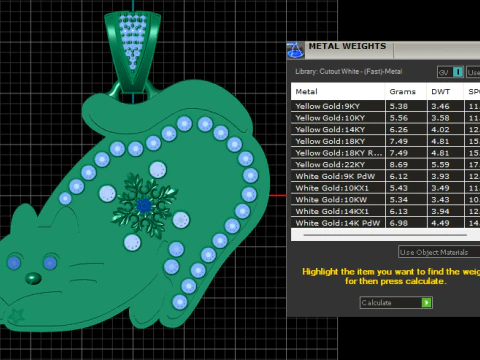This screenshot has height=360, width=480.
Task: Click the Metal Weights scale icon
Action: click(x=296, y=50)
